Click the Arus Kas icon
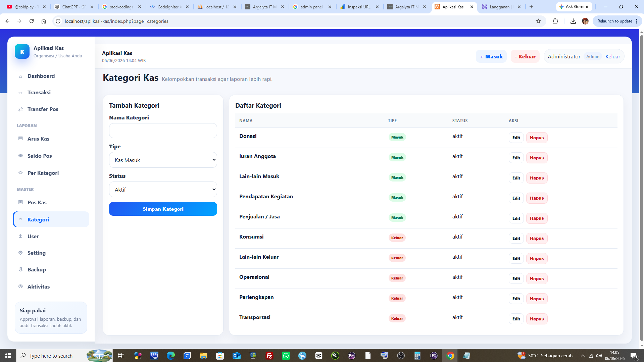 point(20,139)
